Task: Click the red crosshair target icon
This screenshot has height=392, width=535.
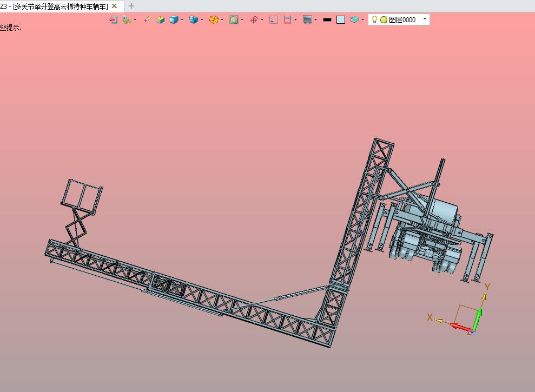Action: (254, 19)
